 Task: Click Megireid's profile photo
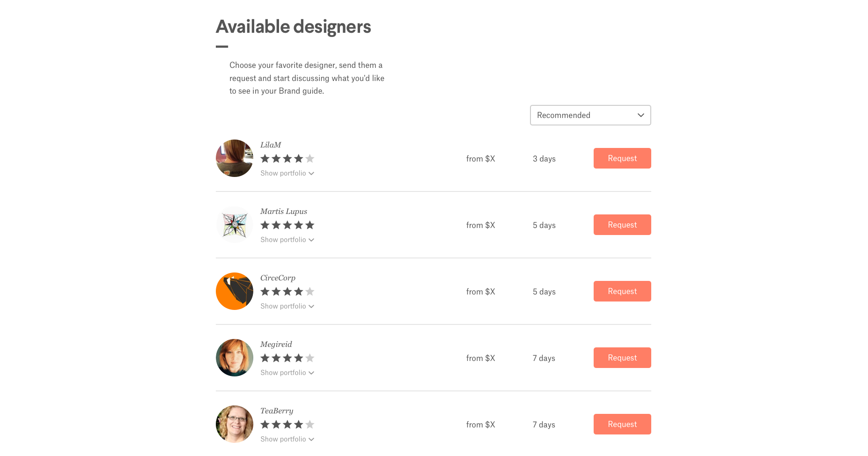tap(234, 358)
